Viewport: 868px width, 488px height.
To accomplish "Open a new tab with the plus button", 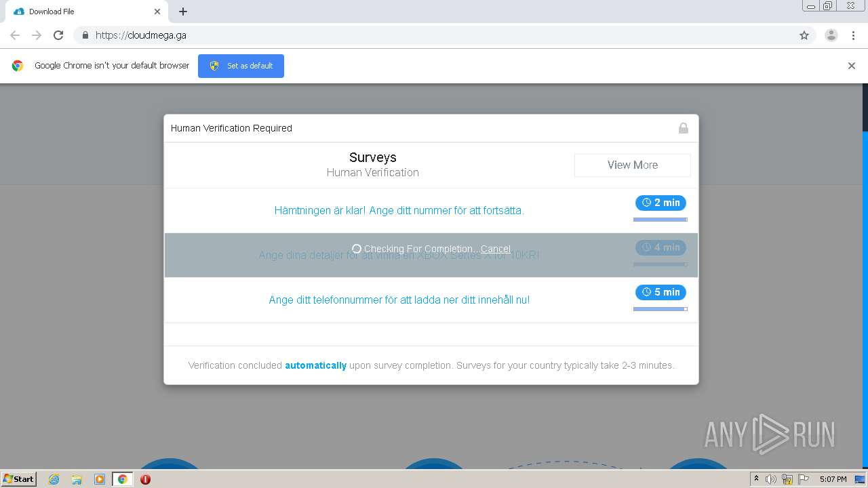I will click(x=183, y=12).
